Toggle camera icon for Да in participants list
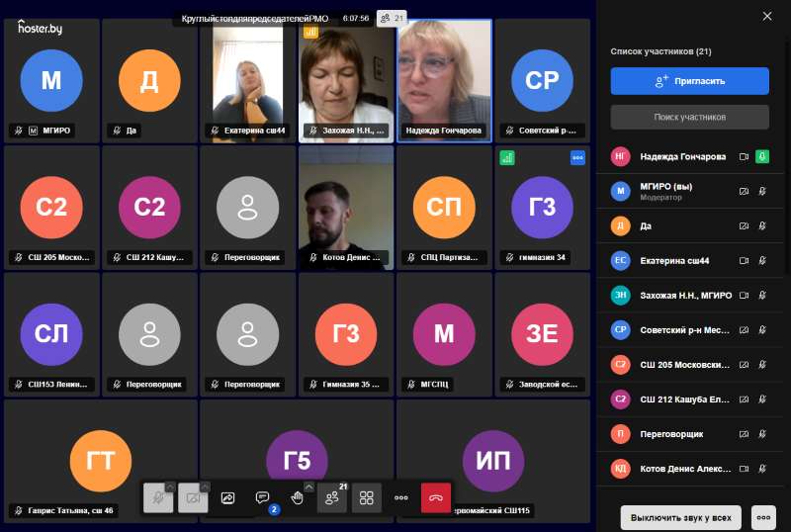Screen dimensions: 791x532 pos(744,226)
